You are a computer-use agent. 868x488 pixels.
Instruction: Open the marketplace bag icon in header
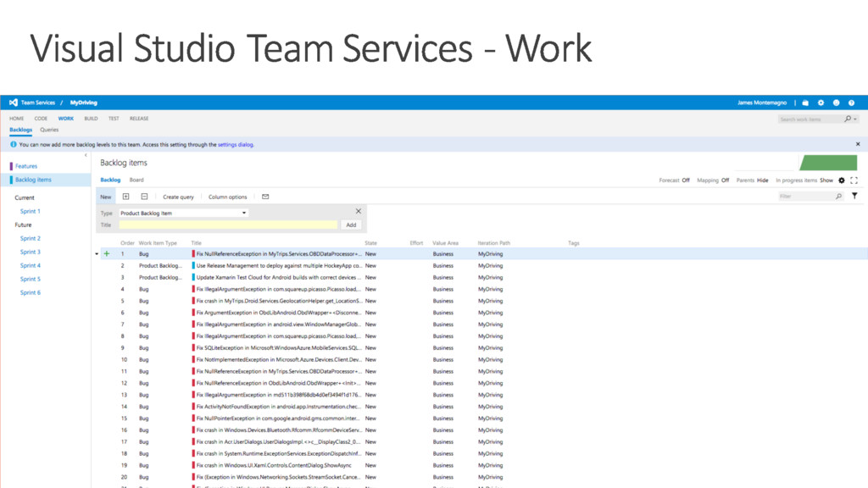805,103
